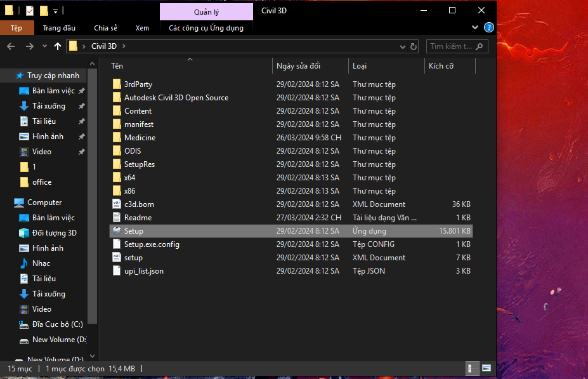Click the SetupRes folder icon
The image size is (588, 379).
click(117, 164)
